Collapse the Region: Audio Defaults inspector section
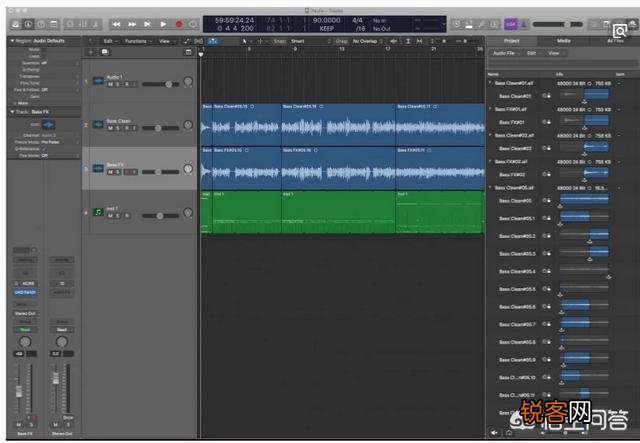The image size is (640, 443). 12,41
